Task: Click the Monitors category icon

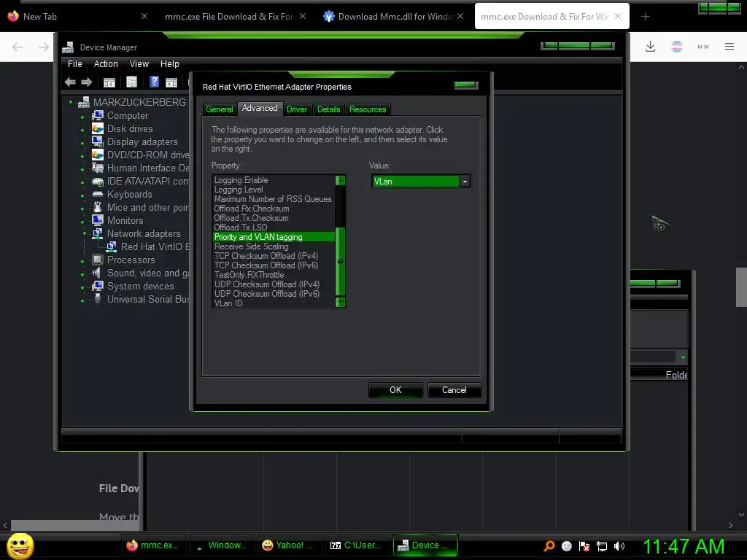Action: (98, 220)
